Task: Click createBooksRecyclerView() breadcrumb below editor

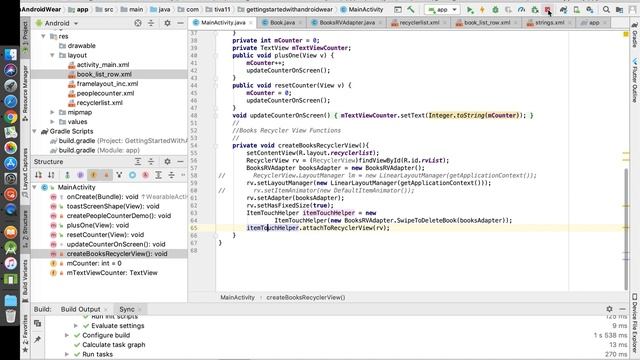Action: coord(306,298)
